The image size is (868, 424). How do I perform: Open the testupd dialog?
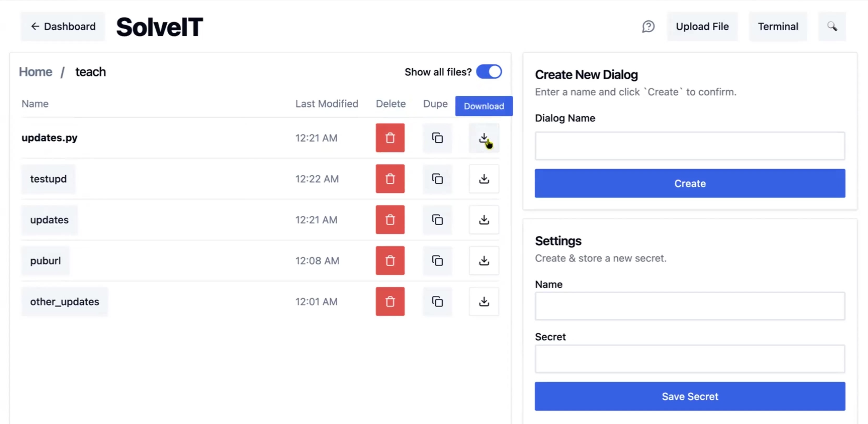click(48, 179)
